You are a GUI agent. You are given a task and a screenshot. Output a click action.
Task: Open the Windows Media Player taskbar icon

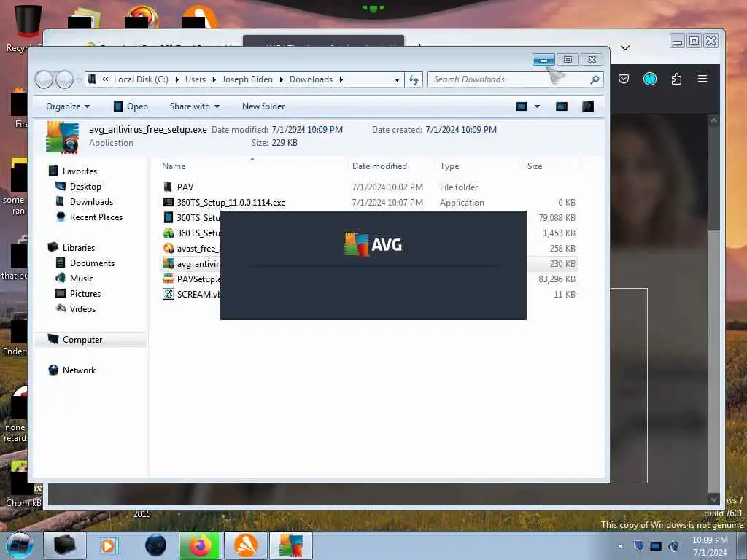click(108, 545)
